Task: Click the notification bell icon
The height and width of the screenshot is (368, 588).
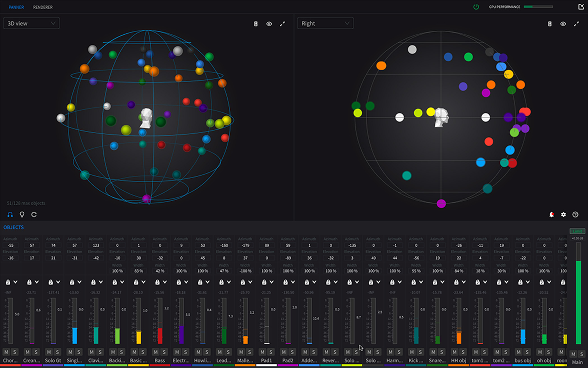Action: click(552, 215)
